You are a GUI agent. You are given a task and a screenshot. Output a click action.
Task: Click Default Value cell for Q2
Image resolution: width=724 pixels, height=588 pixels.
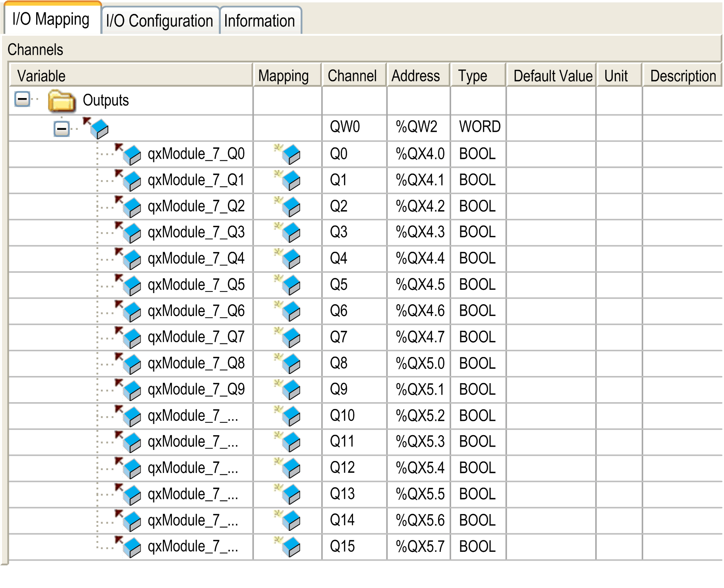click(550, 206)
